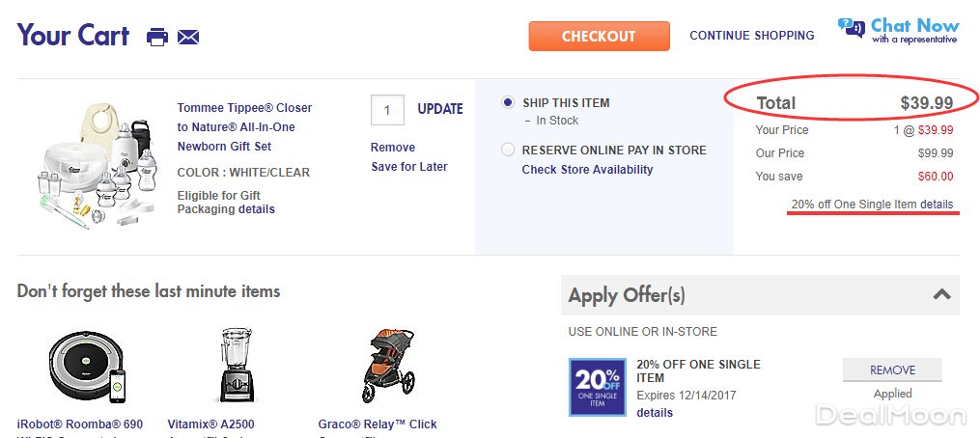The image size is (980, 438).
Task: Open the Check Store Availability link
Action: pos(587,170)
